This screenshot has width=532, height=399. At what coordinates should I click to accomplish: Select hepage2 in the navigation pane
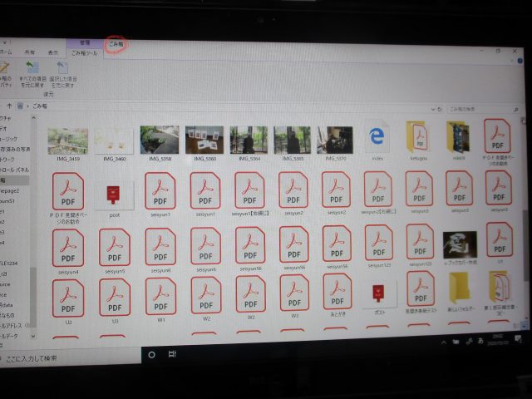(10, 190)
